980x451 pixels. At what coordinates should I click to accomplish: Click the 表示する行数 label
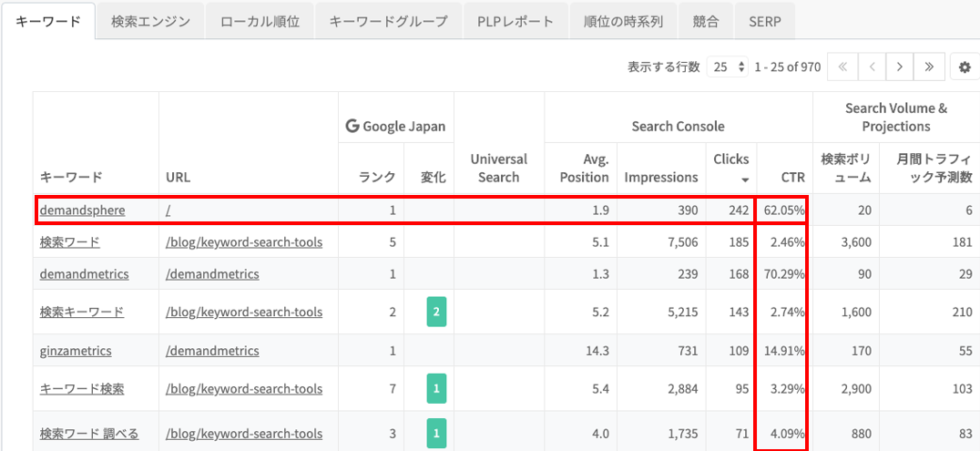pos(664,67)
